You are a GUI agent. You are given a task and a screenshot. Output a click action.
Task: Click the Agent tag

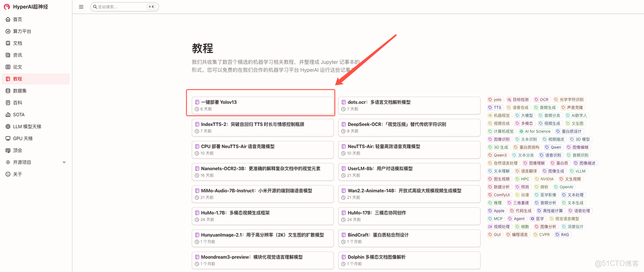click(516, 219)
